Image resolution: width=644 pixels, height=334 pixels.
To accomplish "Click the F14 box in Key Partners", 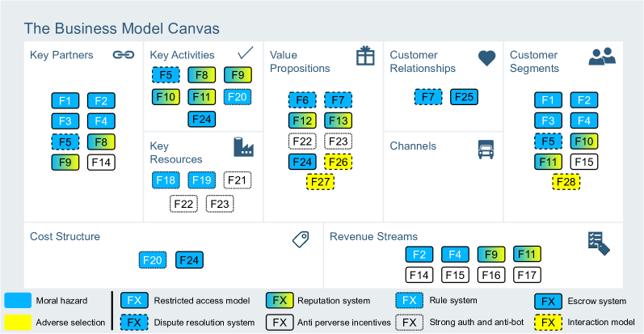I will (101, 163).
